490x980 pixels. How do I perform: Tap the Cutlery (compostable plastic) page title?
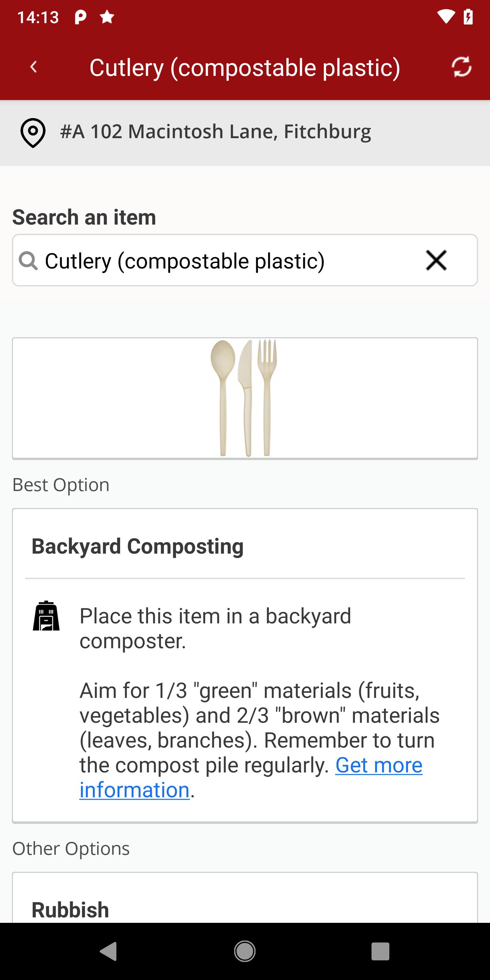coord(245,68)
